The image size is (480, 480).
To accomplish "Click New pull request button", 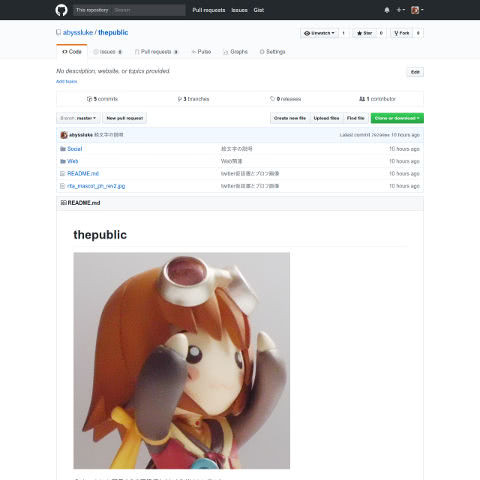I will coord(125,118).
